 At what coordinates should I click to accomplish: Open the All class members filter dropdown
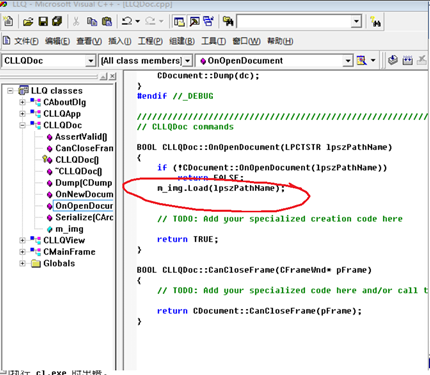coord(188,61)
